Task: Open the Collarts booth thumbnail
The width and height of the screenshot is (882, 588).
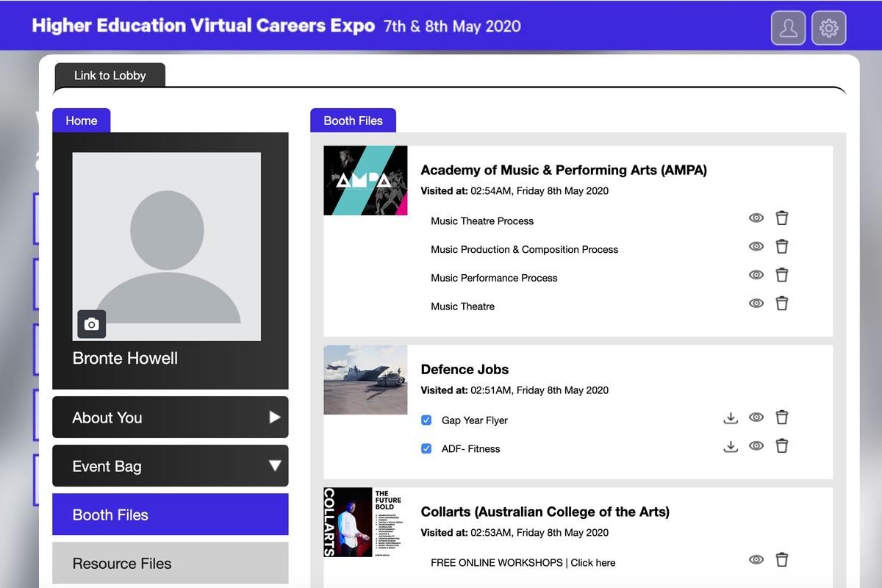Action: point(365,523)
